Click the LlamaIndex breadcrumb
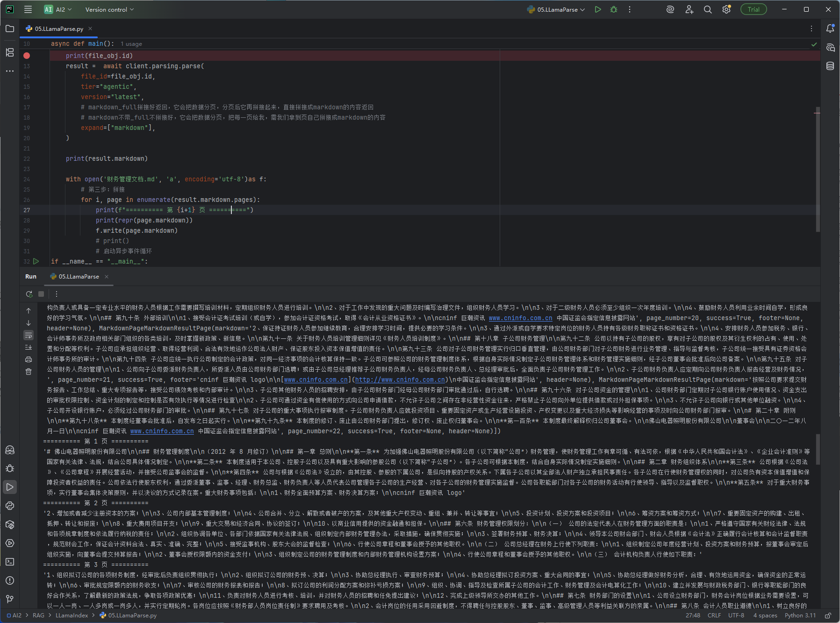The height and width of the screenshot is (623, 840). (x=72, y=616)
